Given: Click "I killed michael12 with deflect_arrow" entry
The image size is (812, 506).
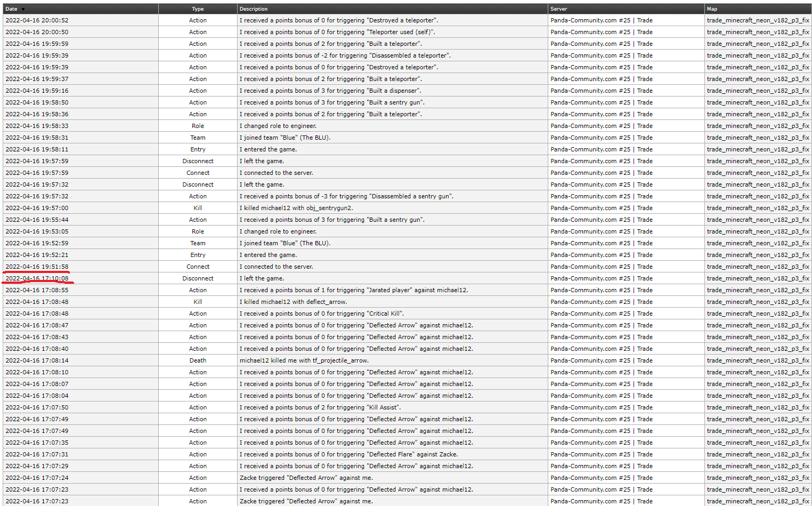Looking at the screenshot, I should tap(293, 302).
